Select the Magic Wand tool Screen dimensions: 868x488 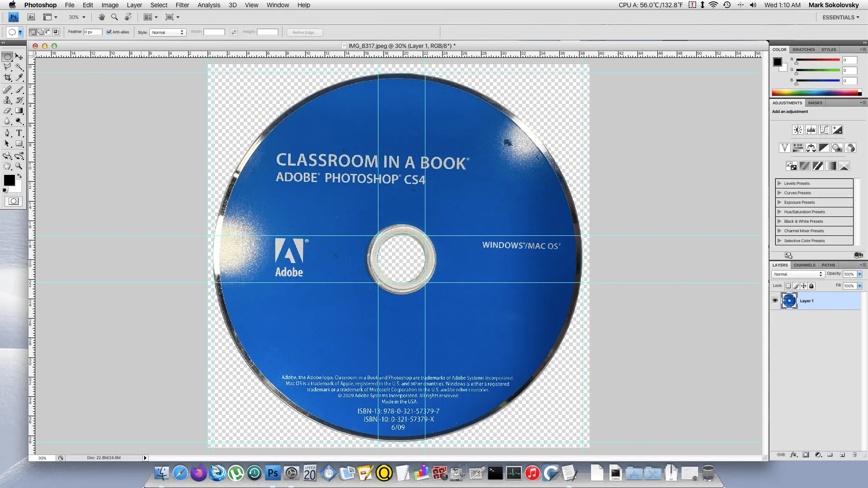19,66
